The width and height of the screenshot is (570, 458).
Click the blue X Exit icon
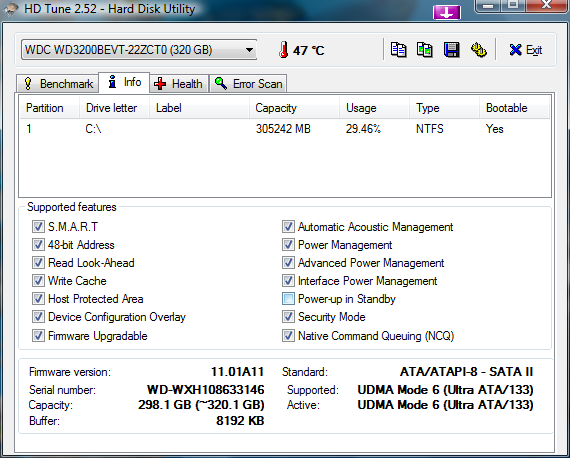(x=515, y=50)
